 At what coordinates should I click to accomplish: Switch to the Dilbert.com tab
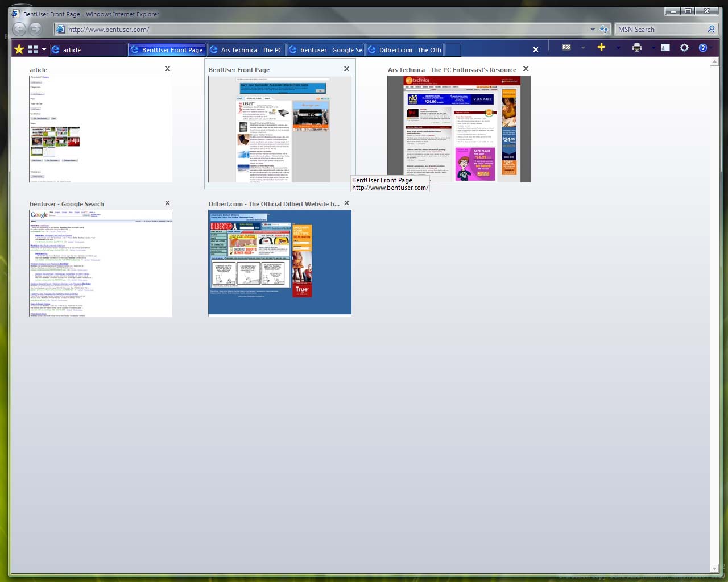[x=404, y=50]
